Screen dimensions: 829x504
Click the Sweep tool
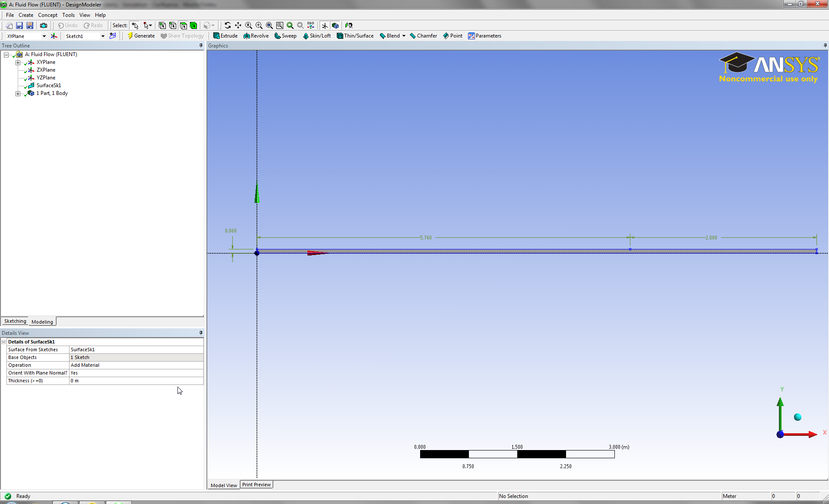pyautogui.click(x=285, y=36)
